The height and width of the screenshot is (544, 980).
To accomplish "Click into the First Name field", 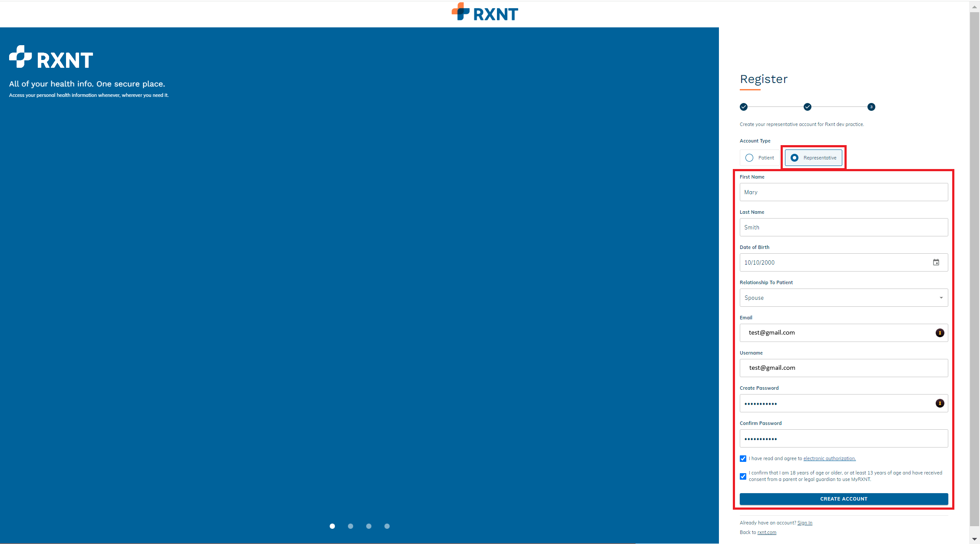I will click(844, 192).
